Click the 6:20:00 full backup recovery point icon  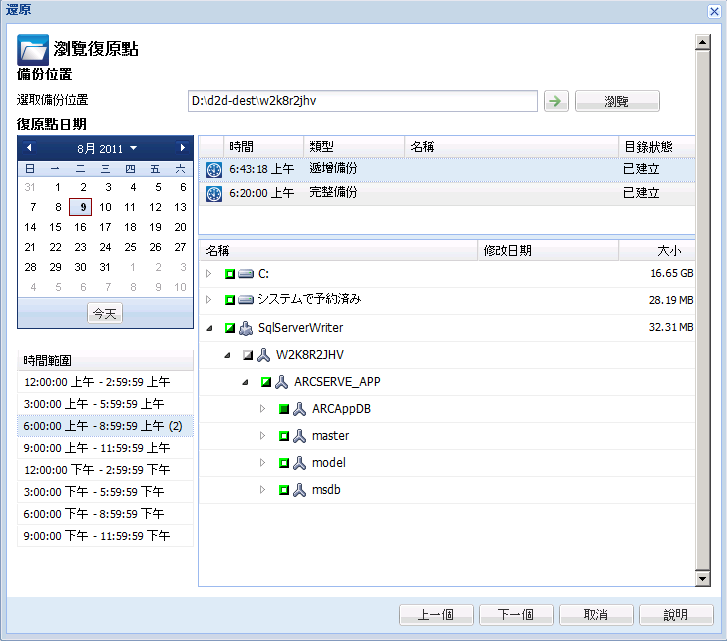coord(213,193)
